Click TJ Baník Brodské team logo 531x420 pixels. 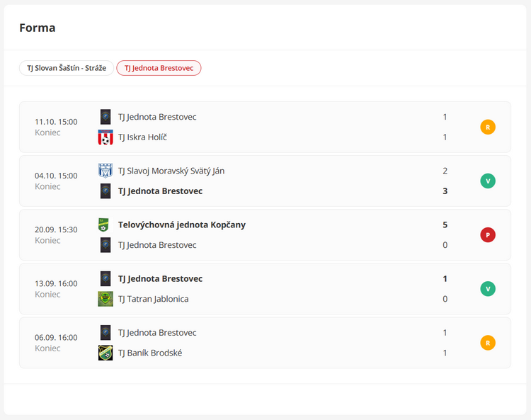[x=105, y=353]
